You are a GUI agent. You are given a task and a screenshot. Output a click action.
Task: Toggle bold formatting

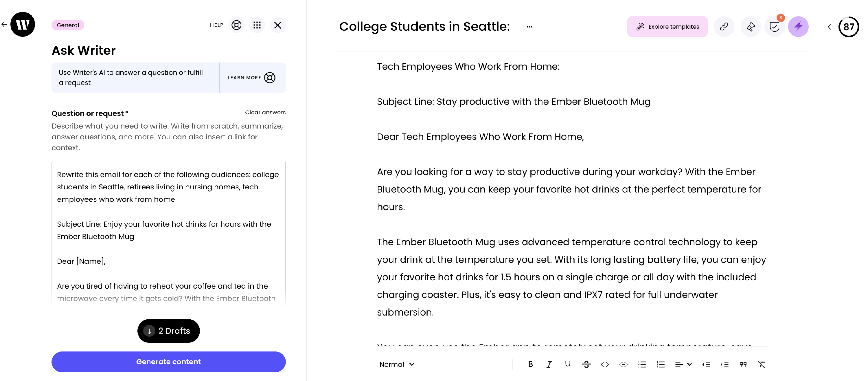pos(530,364)
